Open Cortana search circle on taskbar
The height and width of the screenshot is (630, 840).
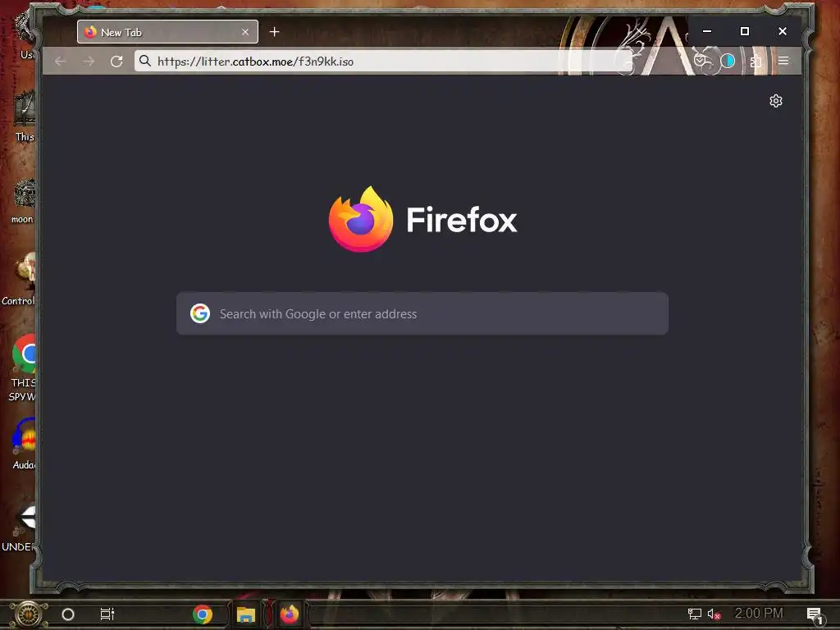click(68, 614)
